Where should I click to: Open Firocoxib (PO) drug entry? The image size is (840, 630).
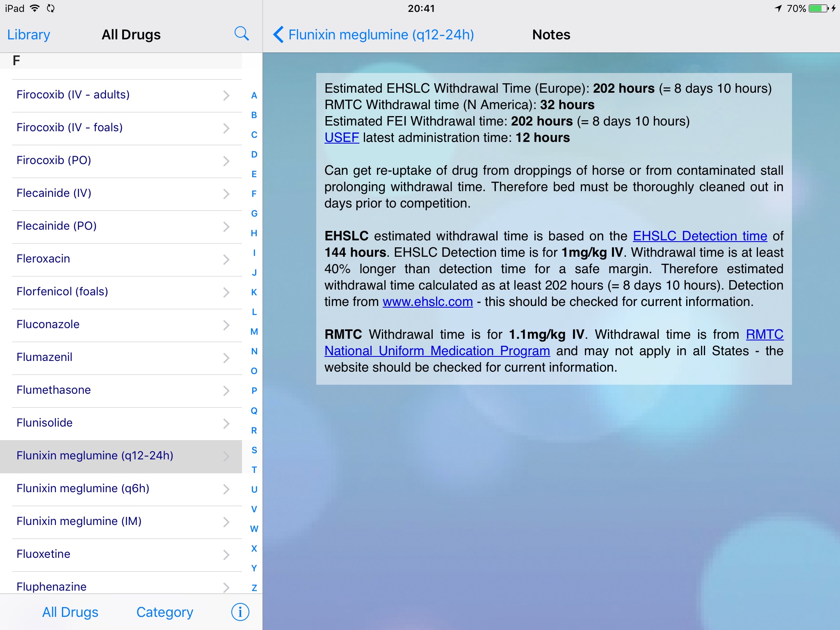[x=121, y=161]
